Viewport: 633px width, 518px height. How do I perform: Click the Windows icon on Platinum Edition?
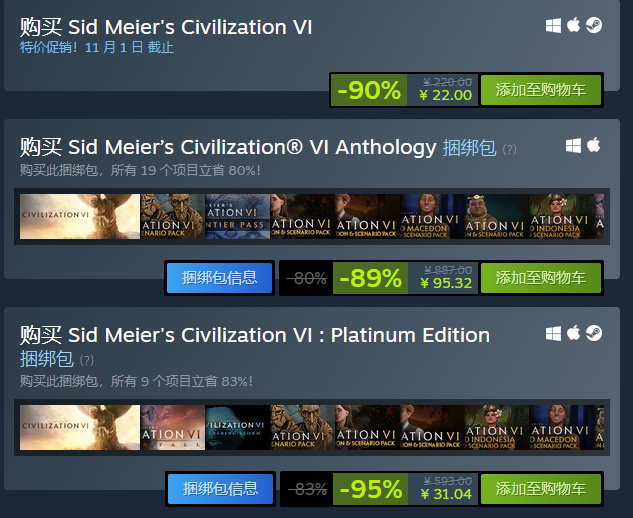[x=554, y=333]
